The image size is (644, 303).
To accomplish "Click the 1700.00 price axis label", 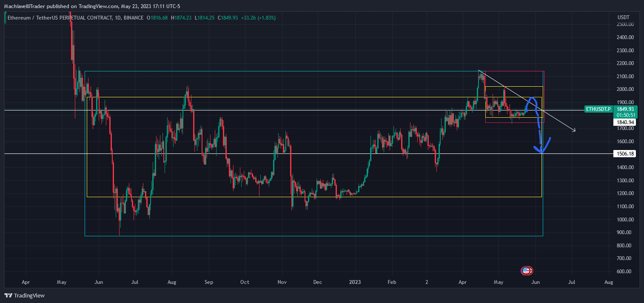I will pyautogui.click(x=625, y=128).
